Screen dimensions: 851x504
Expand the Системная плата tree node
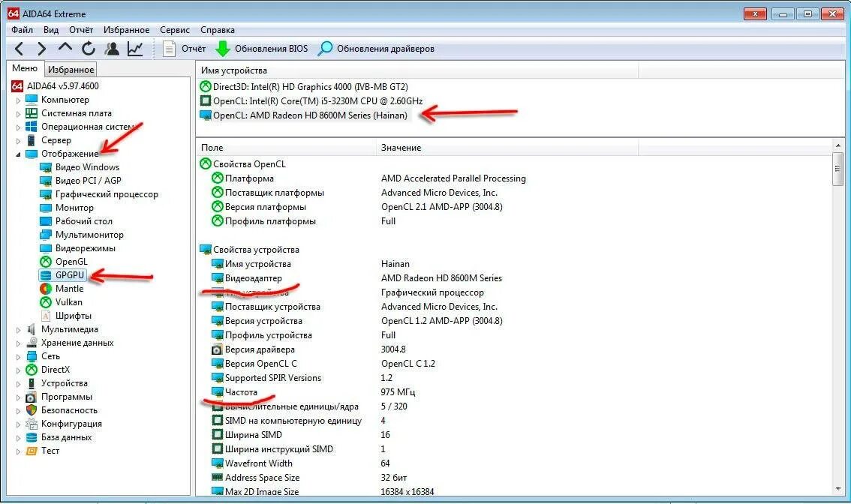pyautogui.click(x=18, y=114)
